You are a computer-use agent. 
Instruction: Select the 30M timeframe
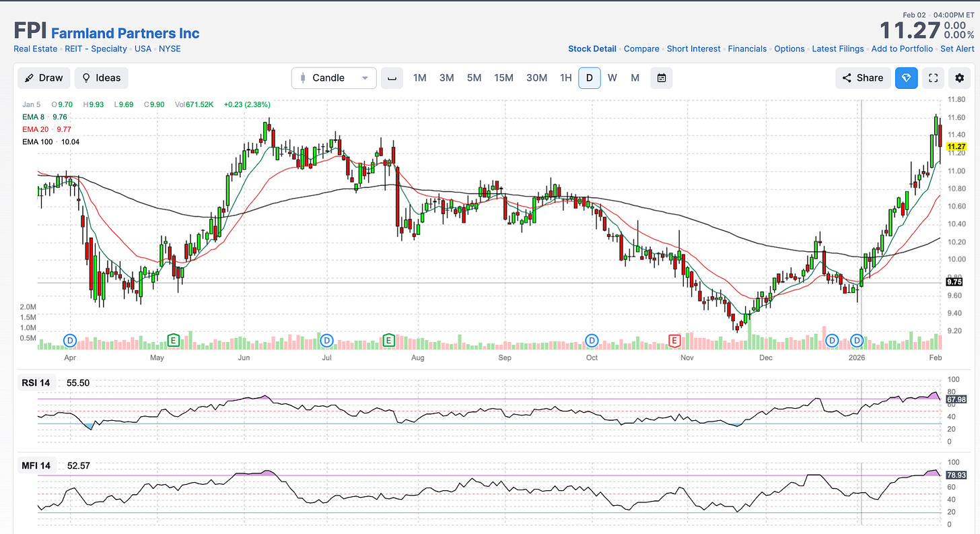(x=536, y=77)
